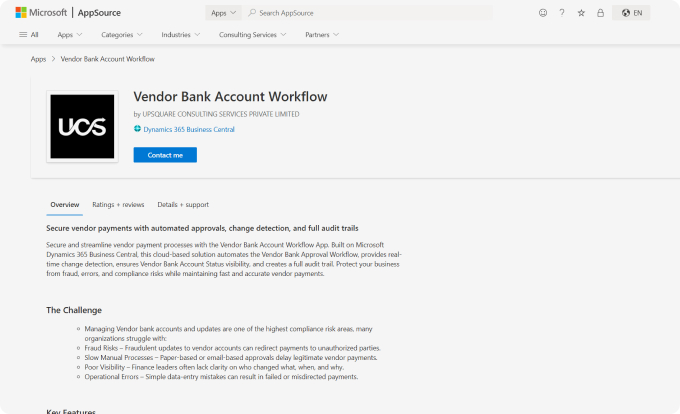Image resolution: width=680 pixels, height=414 pixels.
Task: Expand the Partners menu
Action: click(x=322, y=34)
